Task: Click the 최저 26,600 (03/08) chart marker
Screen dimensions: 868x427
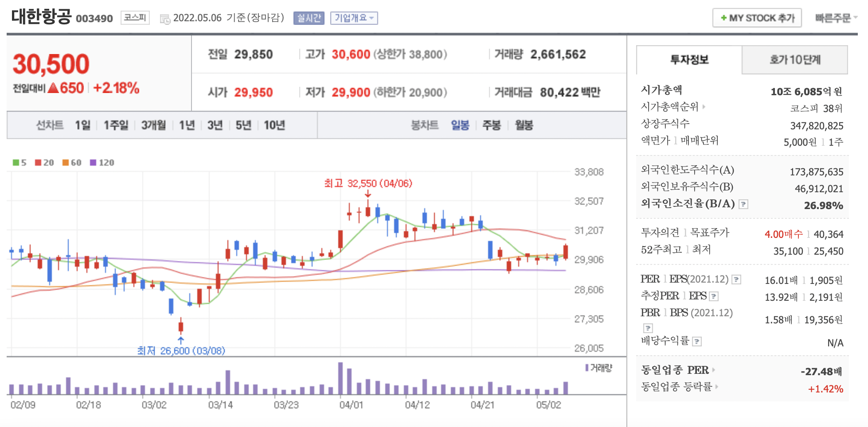Action: [181, 351]
